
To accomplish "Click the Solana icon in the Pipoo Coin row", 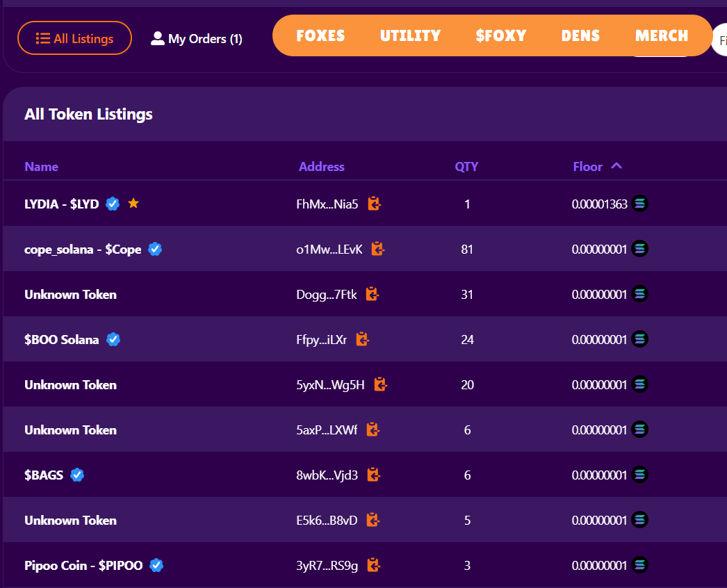I will (x=640, y=565).
